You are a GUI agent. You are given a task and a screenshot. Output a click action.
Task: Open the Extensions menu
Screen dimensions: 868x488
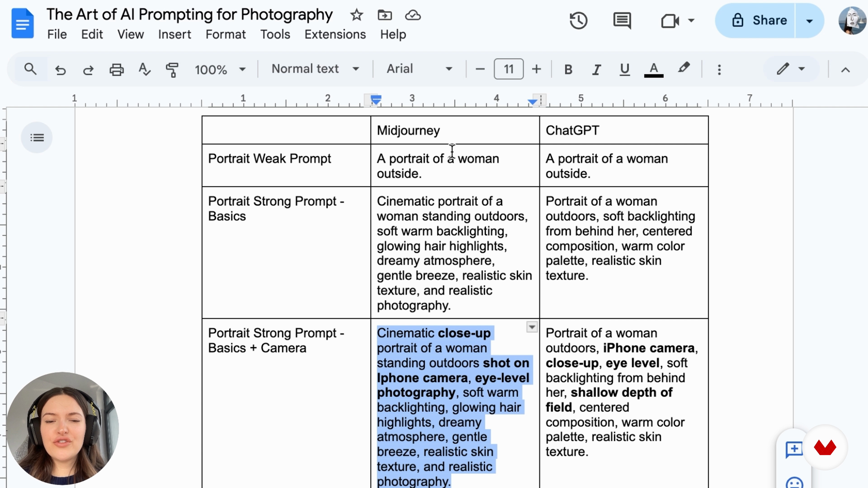[335, 34]
